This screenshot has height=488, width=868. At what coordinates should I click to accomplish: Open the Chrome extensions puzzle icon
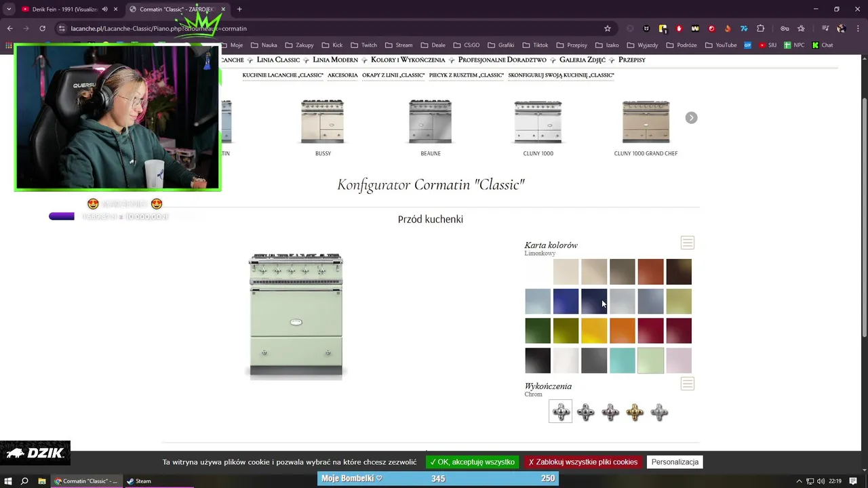(x=760, y=28)
